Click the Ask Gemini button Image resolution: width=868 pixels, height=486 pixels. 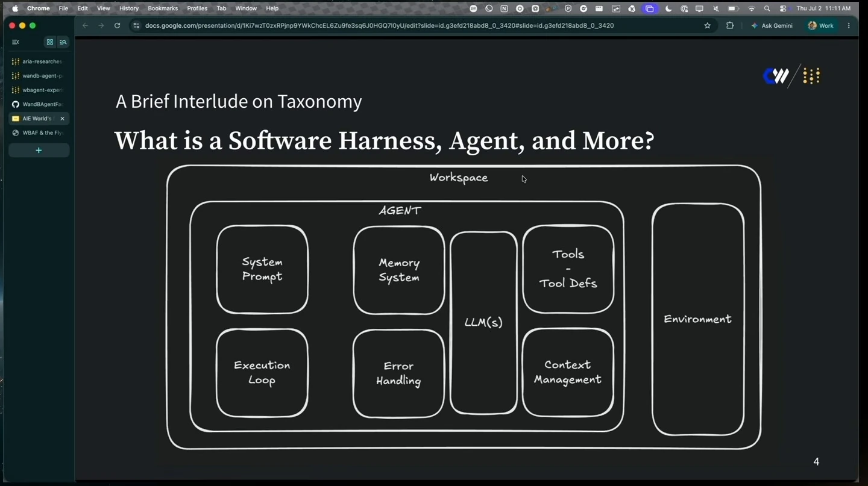coord(772,26)
